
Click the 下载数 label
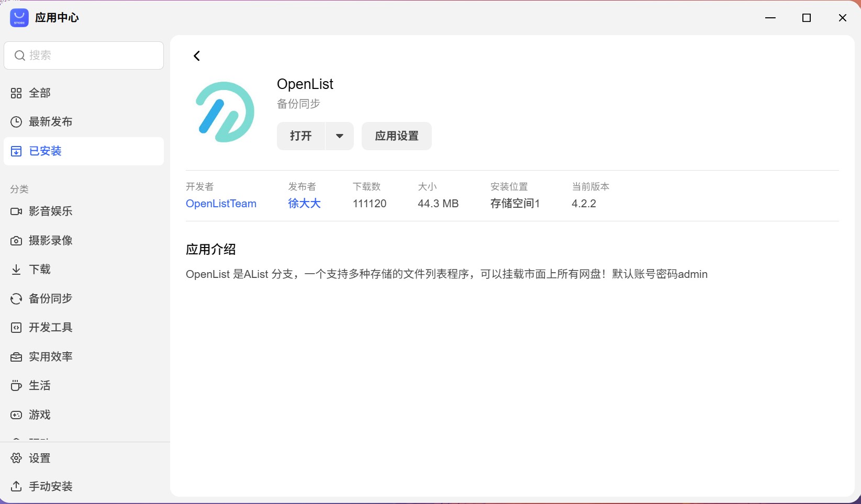(x=367, y=187)
